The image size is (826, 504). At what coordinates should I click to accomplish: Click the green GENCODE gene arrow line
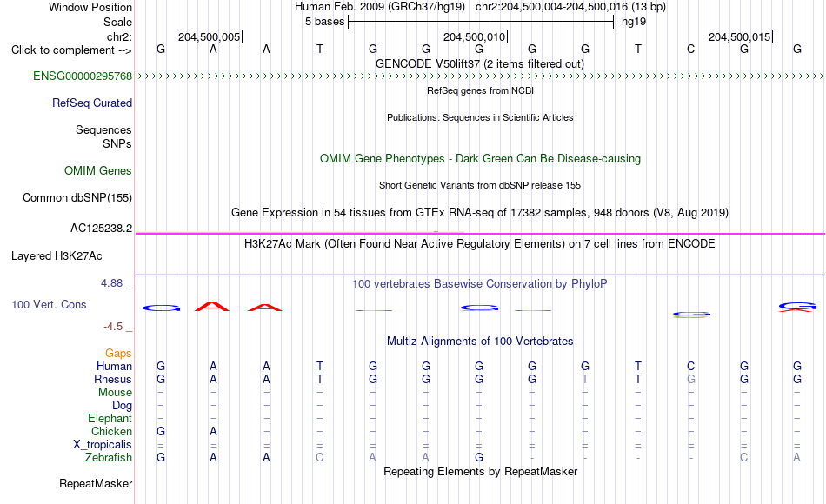480,76
